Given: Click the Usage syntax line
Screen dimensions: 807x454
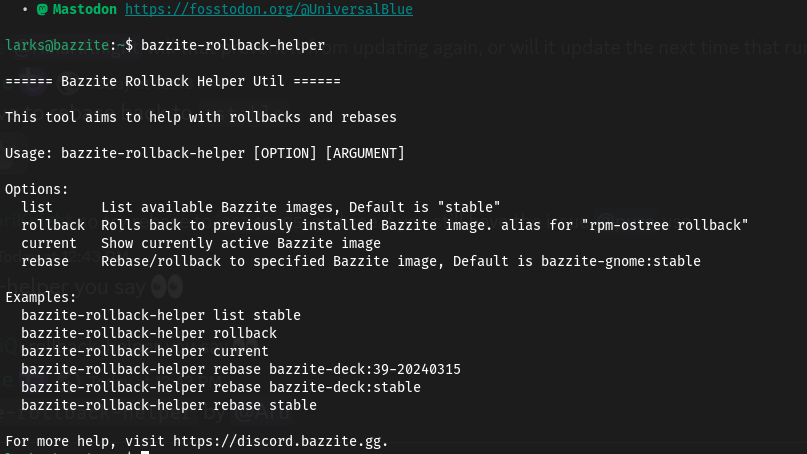Looking at the screenshot, I should pos(205,153).
